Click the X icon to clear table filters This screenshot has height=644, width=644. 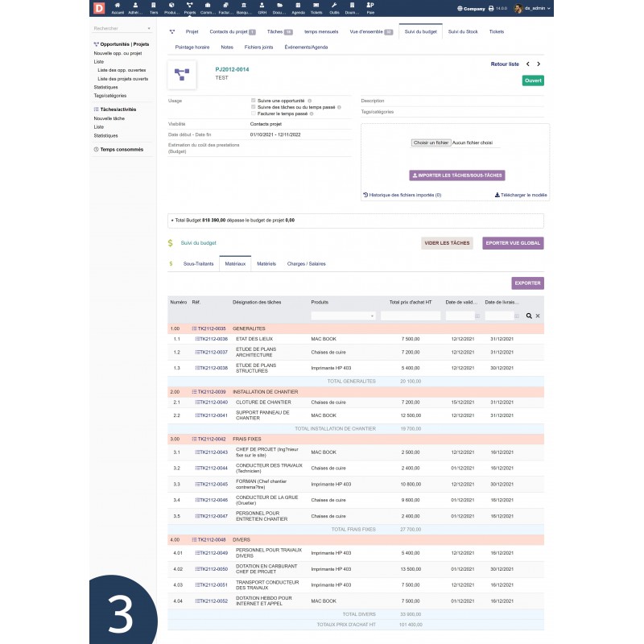pyautogui.click(x=538, y=316)
